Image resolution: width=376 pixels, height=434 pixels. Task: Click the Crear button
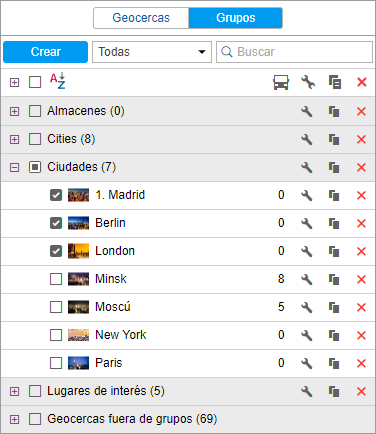click(45, 52)
